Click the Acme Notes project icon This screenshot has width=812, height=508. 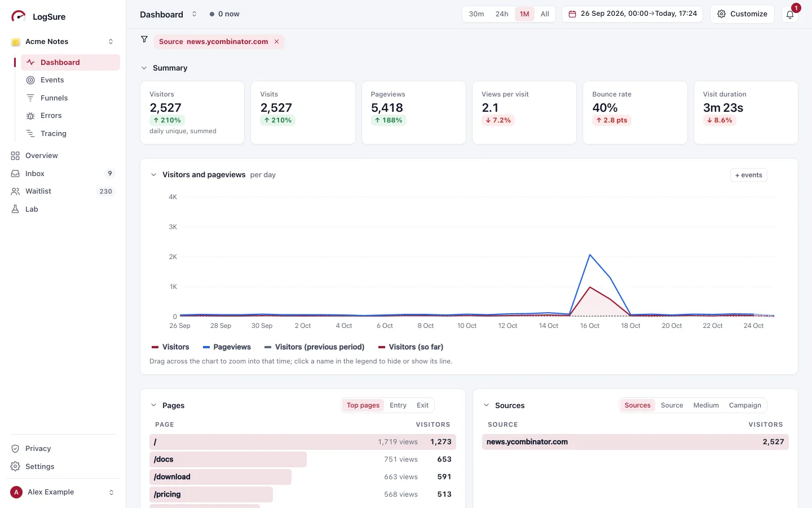click(16, 42)
